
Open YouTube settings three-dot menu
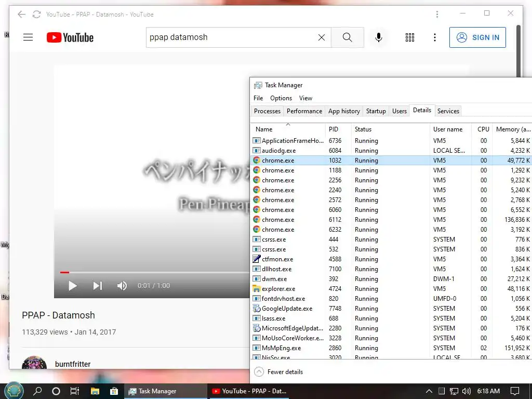pos(435,37)
